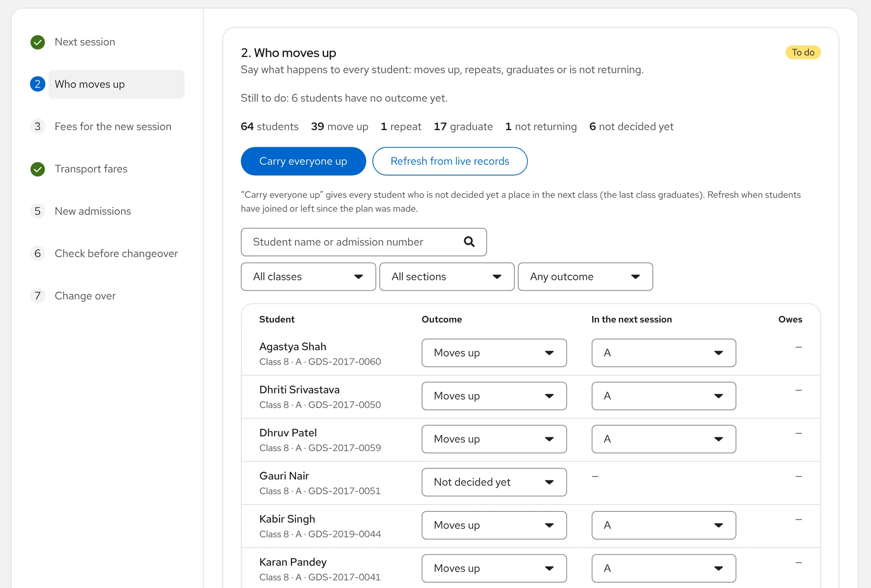This screenshot has width=871, height=588.
Task: Open the Any outcome filter dropdown
Action: point(585,277)
